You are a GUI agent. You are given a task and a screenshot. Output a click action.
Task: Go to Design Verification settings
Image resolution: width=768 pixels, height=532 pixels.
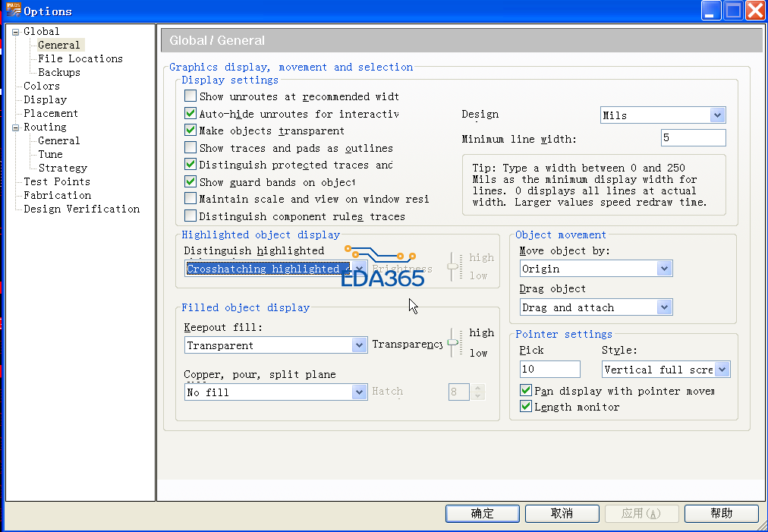click(x=81, y=209)
